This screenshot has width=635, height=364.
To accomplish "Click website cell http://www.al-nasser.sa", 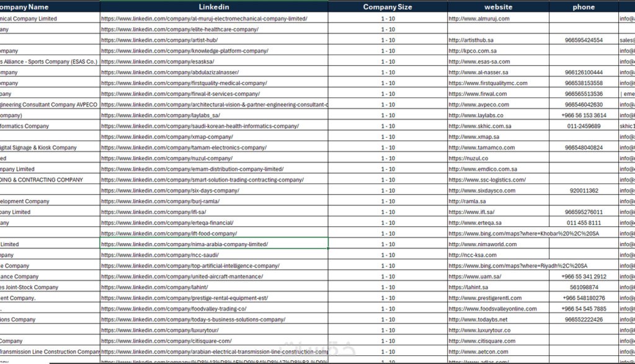I will tap(498, 73).
